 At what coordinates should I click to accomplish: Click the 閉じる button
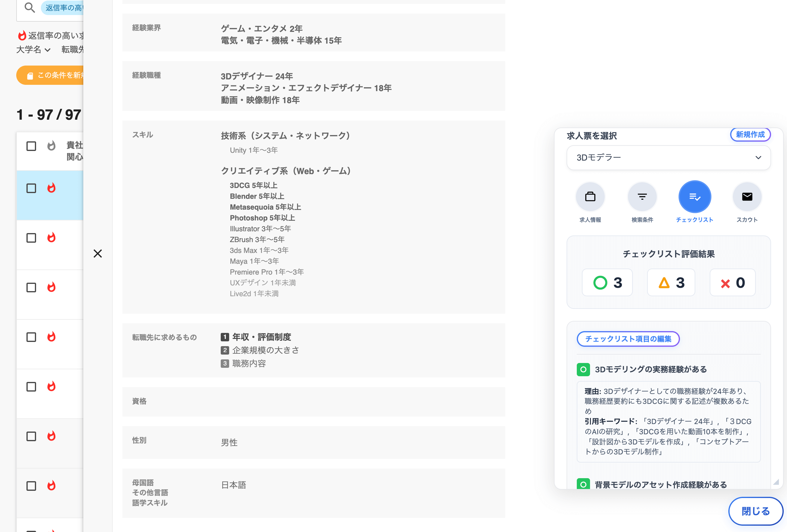pos(755,511)
